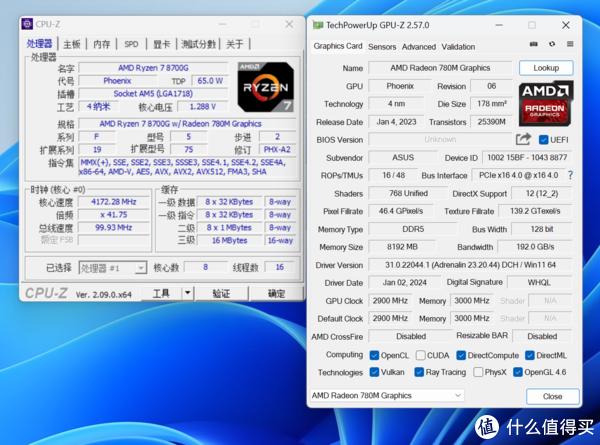Click the Ryzen 7 logo in CPU-Z
The width and height of the screenshot is (600, 445).
coord(266,87)
